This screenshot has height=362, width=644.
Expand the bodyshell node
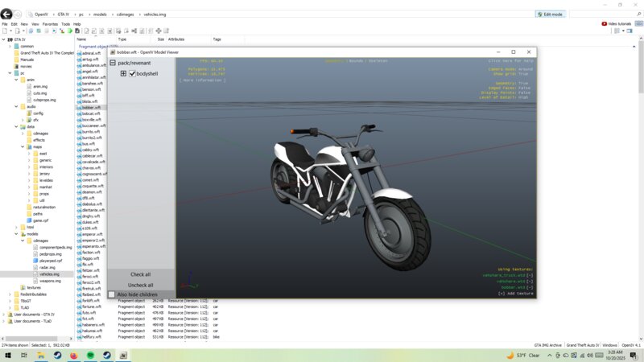coord(123,74)
